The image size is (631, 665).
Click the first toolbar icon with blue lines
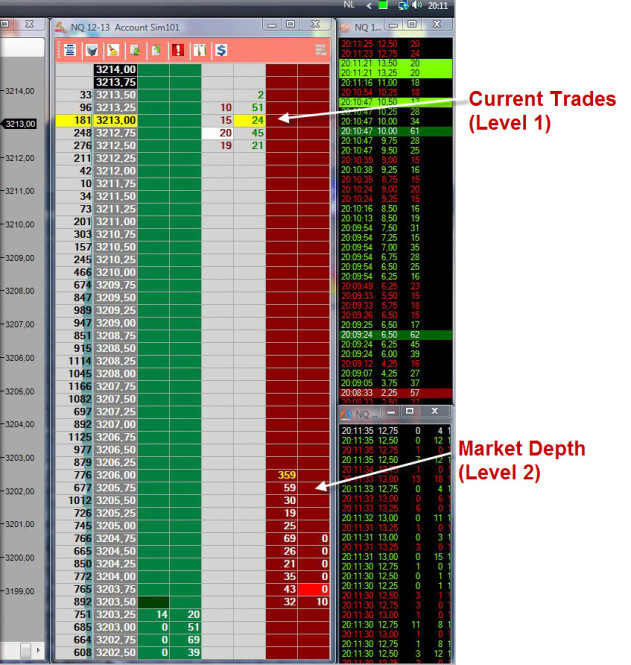70,49
